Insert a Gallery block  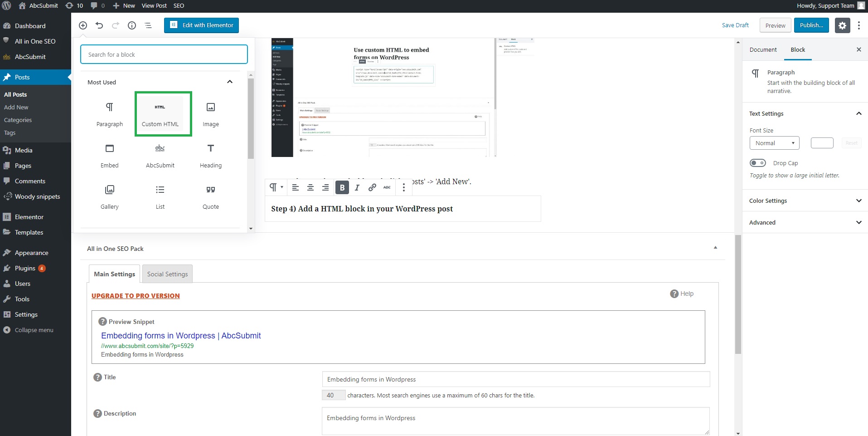[109, 196]
